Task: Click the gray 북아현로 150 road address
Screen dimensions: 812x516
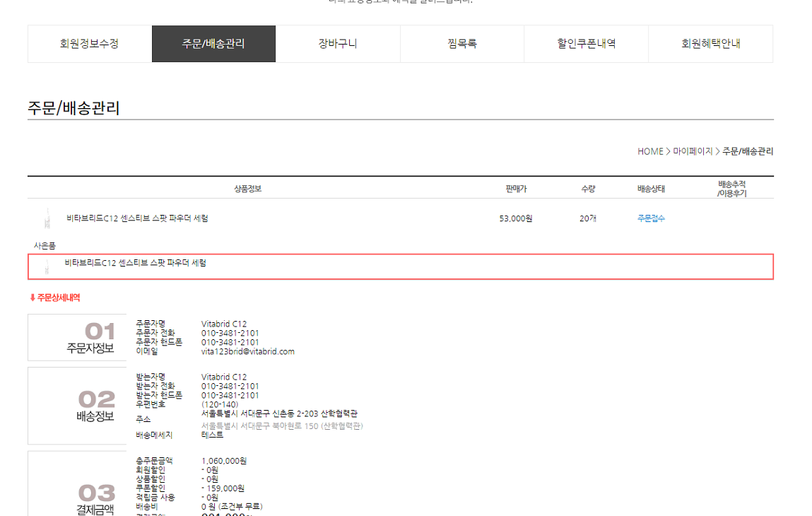Action: 281,426
